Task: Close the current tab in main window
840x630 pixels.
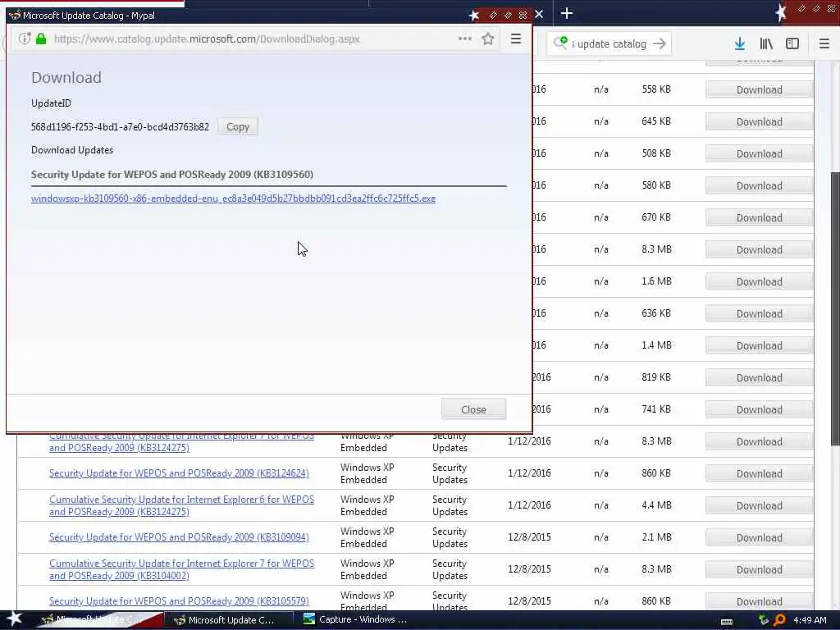Action: pyautogui.click(x=540, y=14)
